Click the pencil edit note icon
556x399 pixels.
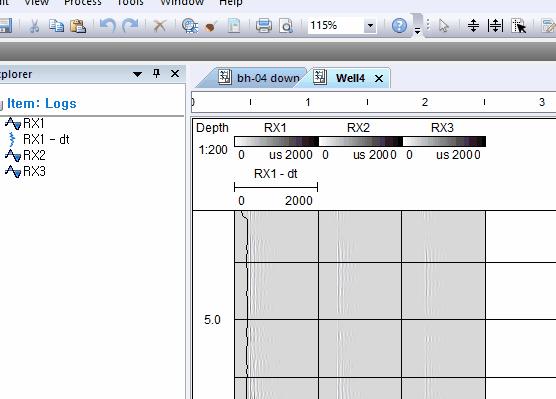[549, 26]
